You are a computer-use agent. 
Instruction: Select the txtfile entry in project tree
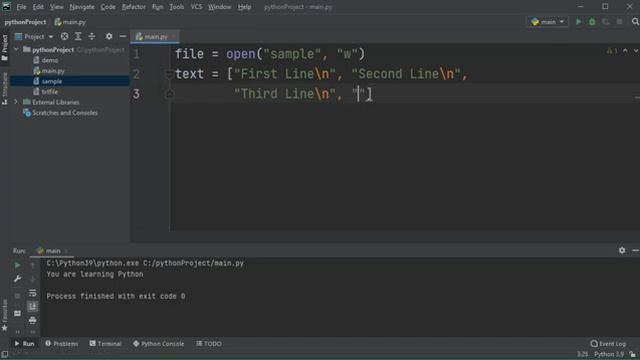pyautogui.click(x=49, y=92)
